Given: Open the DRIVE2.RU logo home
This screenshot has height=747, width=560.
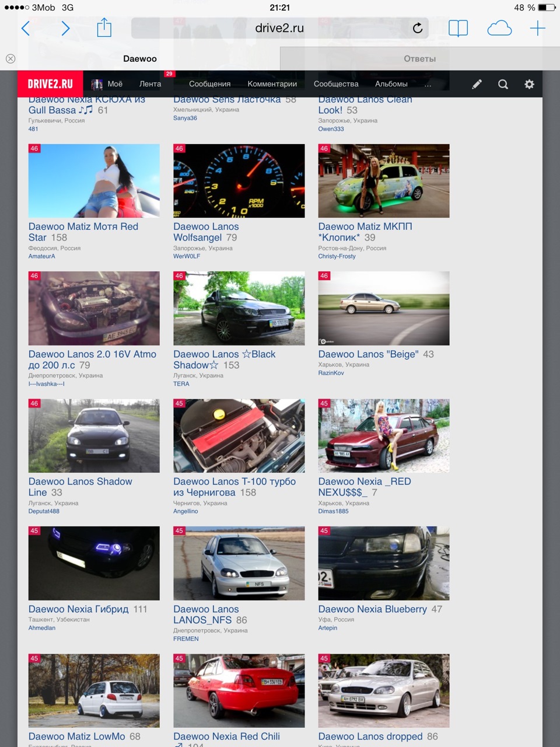Looking at the screenshot, I should (x=50, y=84).
